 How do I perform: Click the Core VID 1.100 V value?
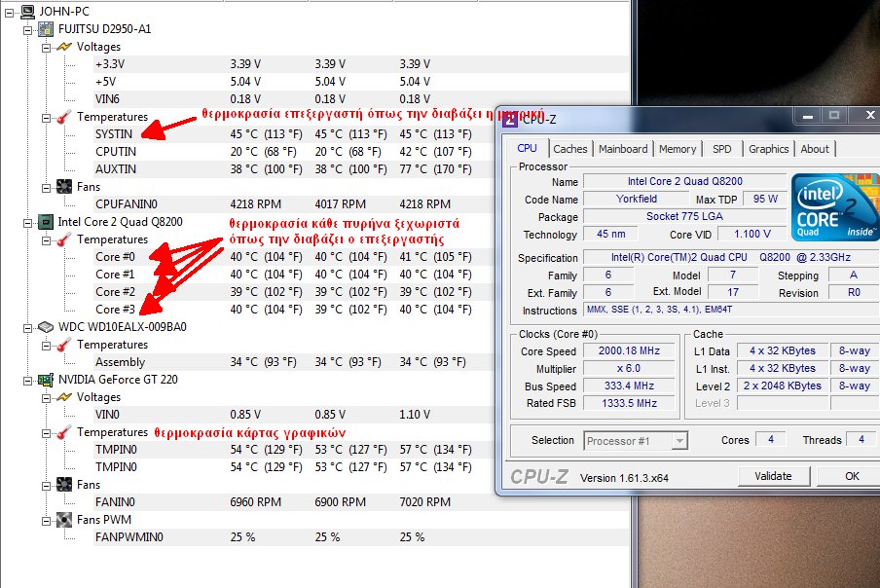(x=752, y=234)
